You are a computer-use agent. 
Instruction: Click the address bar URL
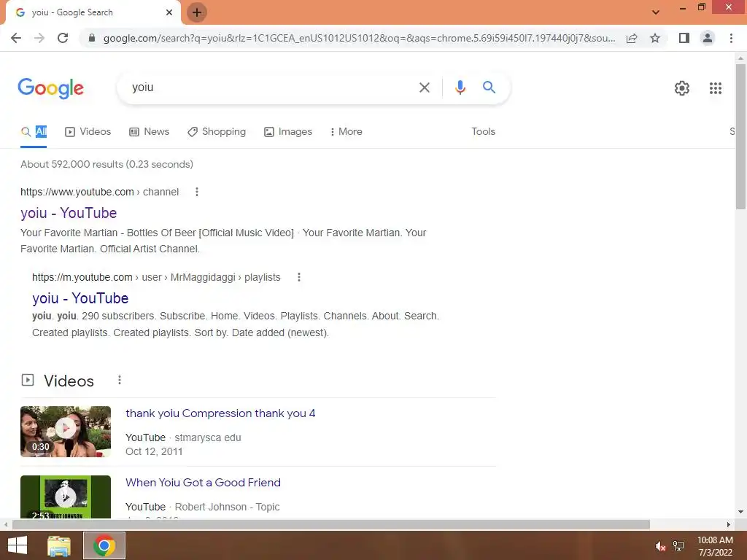click(x=359, y=38)
